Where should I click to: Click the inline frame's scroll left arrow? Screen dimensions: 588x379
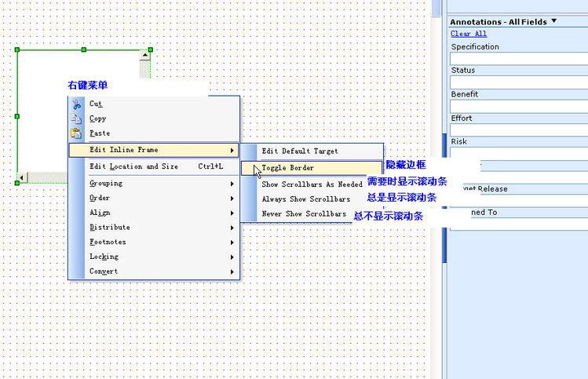pyautogui.click(x=22, y=177)
